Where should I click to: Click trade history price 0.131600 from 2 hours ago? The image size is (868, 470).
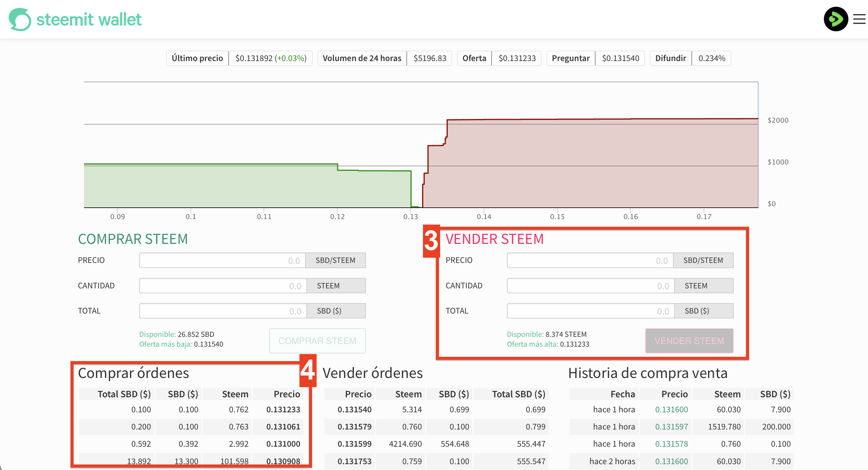click(672, 461)
